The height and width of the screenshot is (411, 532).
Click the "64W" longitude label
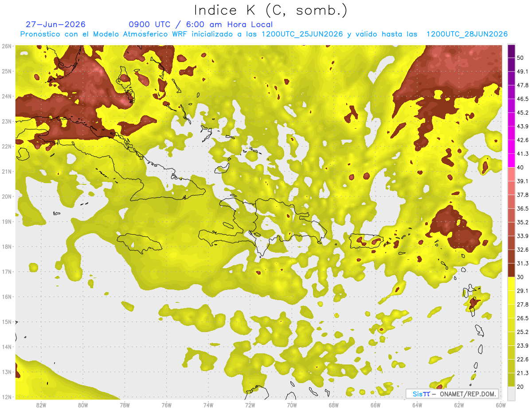[x=417, y=405]
